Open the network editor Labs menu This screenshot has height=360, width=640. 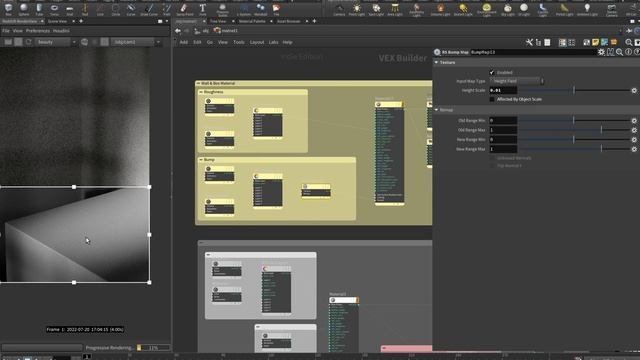pyautogui.click(x=273, y=42)
